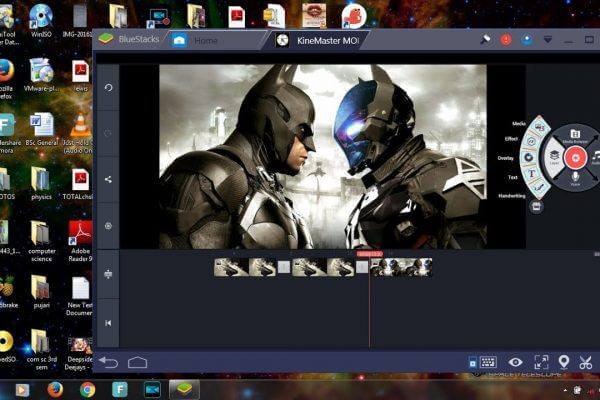Open the Media Browser in the wheel
The image size is (600, 400).
coord(575,135)
